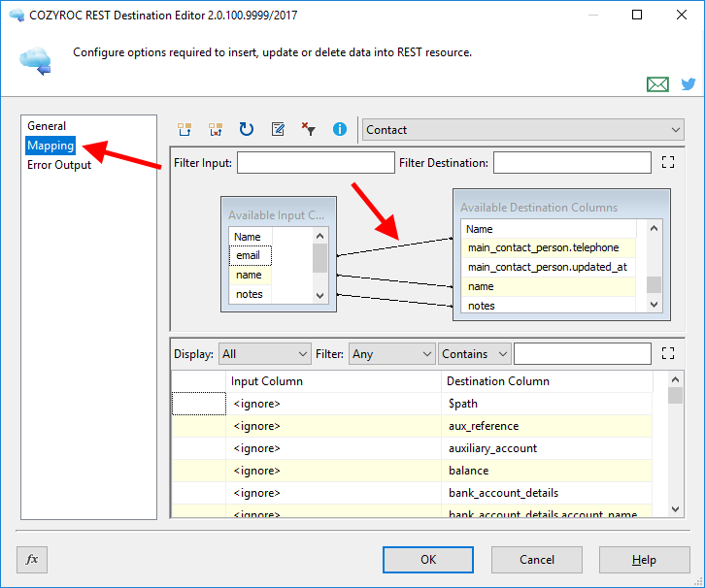
Task: Click the map all columns toolbar icon
Action: click(x=185, y=129)
